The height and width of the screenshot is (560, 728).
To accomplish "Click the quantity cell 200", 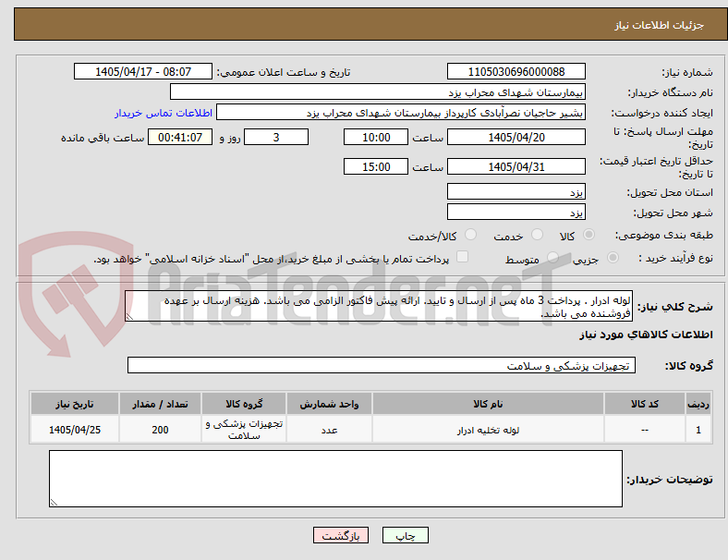I will coord(160,430).
